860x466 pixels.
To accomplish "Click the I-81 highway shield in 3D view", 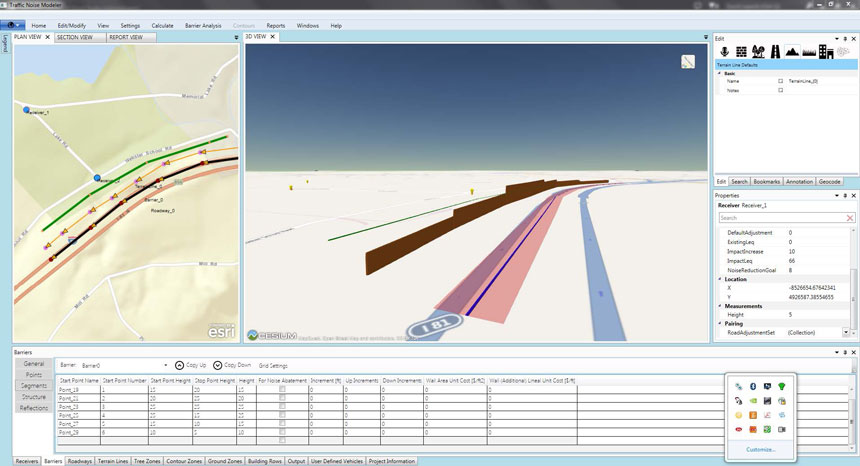I will pos(436,325).
